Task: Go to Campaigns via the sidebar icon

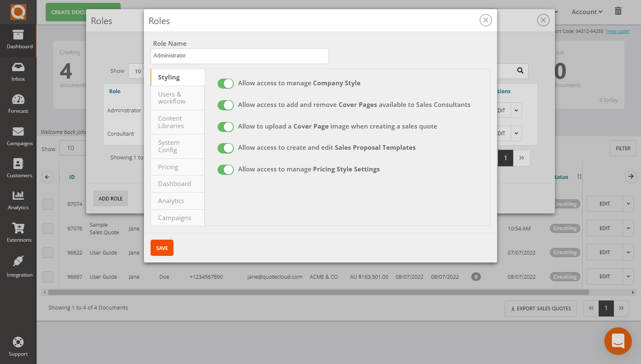Action: click(18, 136)
